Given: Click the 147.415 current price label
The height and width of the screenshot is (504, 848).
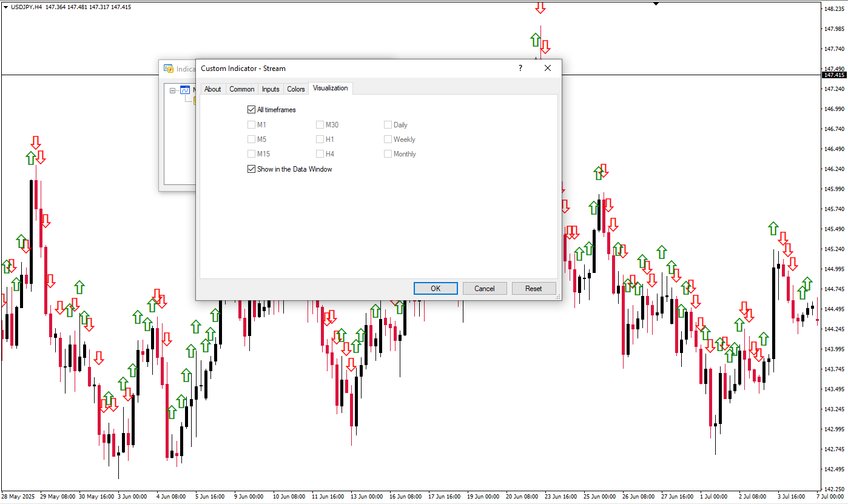Looking at the screenshot, I should pyautogui.click(x=833, y=75).
